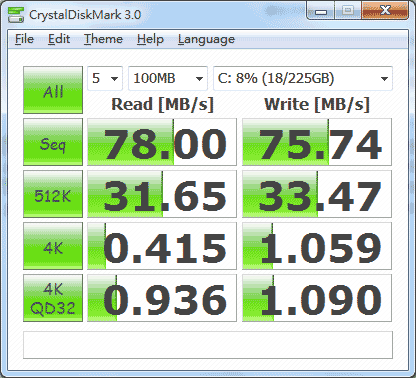This screenshot has height=378, width=416.
Task: Start the 4K QD32 test
Action: 53,298
